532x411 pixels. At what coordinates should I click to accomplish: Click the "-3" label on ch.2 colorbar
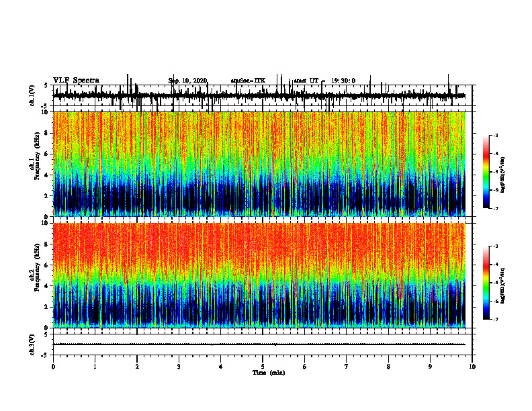(x=496, y=246)
